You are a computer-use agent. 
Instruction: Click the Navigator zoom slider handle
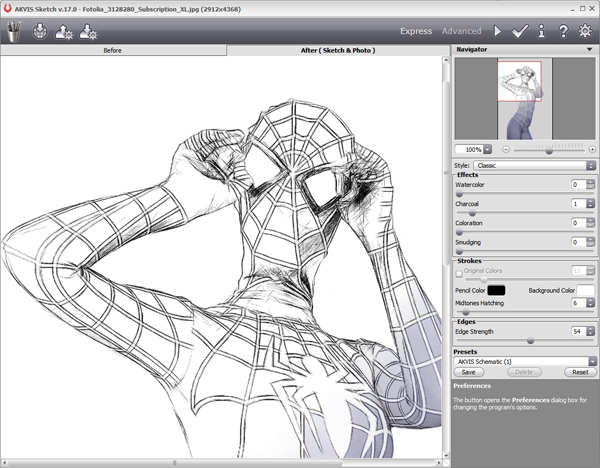coord(549,151)
